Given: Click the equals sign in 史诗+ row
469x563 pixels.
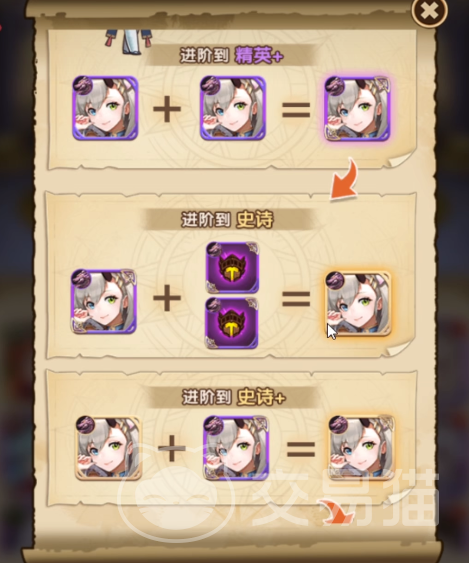Looking at the screenshot, I should tap(301, 450).
